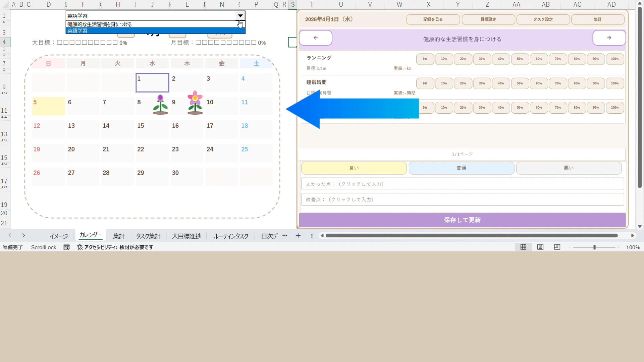Select the 悪い rating button

coord(569,168)
